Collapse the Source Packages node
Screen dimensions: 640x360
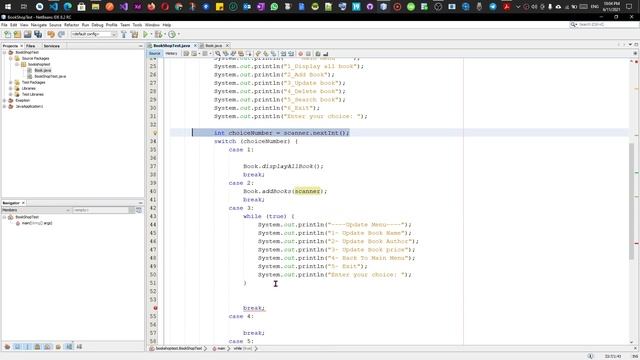point(11,58)
